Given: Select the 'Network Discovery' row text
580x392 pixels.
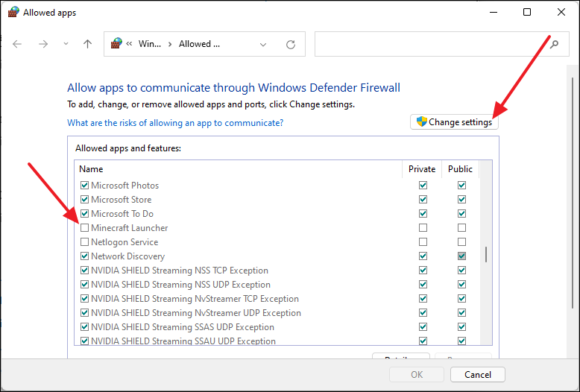Looking at the screenshot, I should 128,256.
